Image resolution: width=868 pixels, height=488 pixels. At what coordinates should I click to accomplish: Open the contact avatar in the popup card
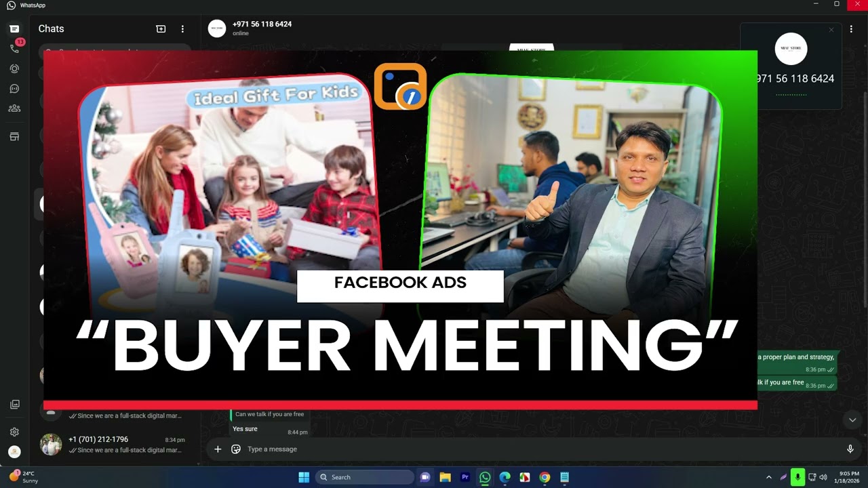[x=791, y=49]
